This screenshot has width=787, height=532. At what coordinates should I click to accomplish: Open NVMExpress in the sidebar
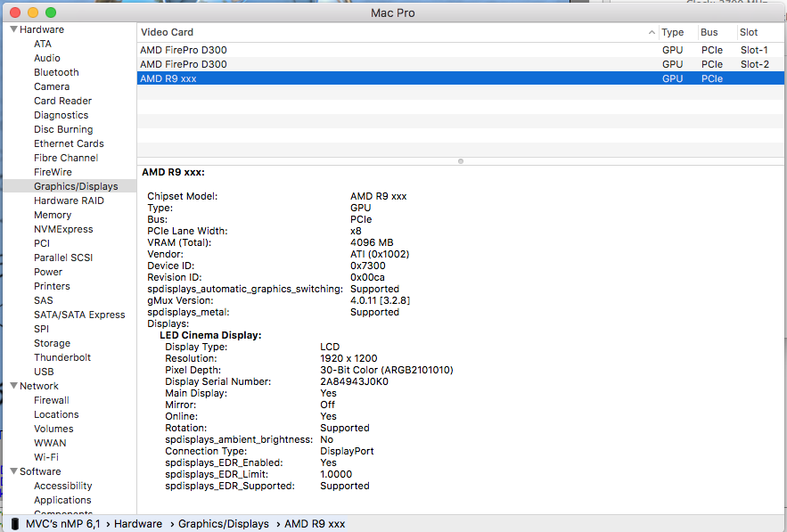[63, 229]
